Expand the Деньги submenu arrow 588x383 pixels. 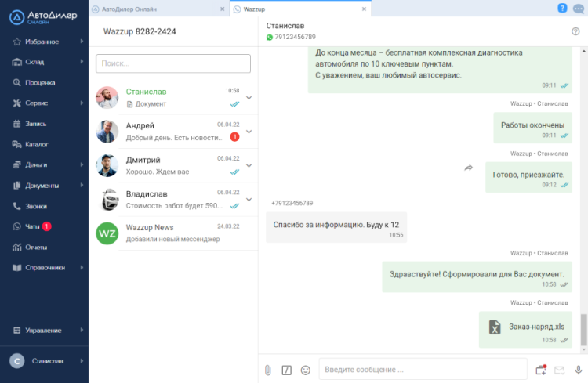(x=82, y=164)
